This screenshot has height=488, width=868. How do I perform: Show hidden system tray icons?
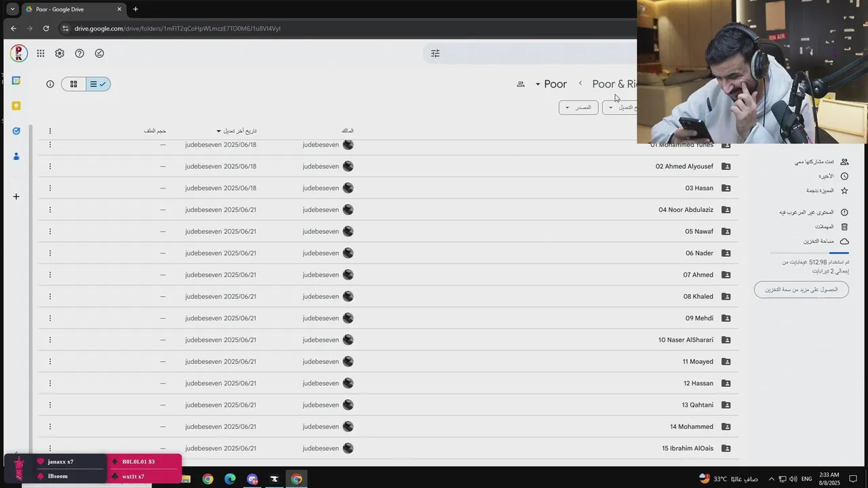771,479
